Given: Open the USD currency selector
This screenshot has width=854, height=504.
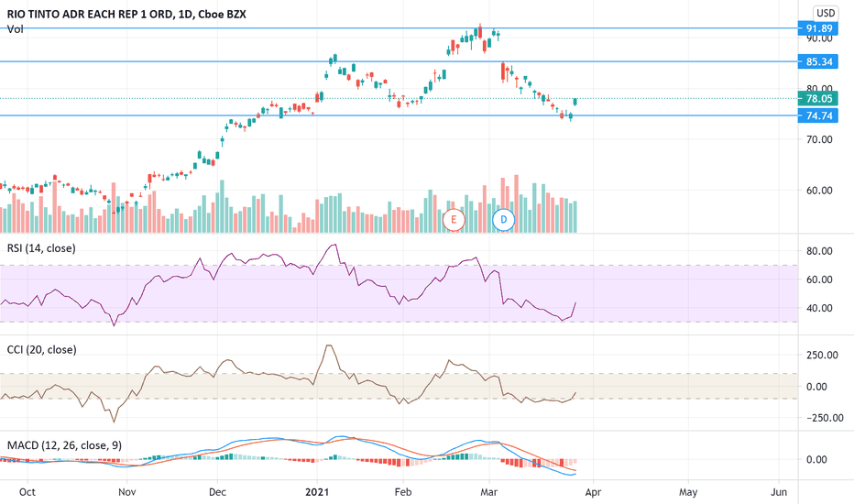Looking at the screenshot, I should [x=826, y=13].
